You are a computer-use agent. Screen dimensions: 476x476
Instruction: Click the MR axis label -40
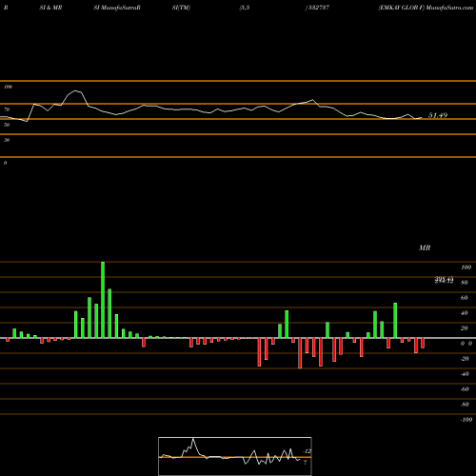(465, 374)
